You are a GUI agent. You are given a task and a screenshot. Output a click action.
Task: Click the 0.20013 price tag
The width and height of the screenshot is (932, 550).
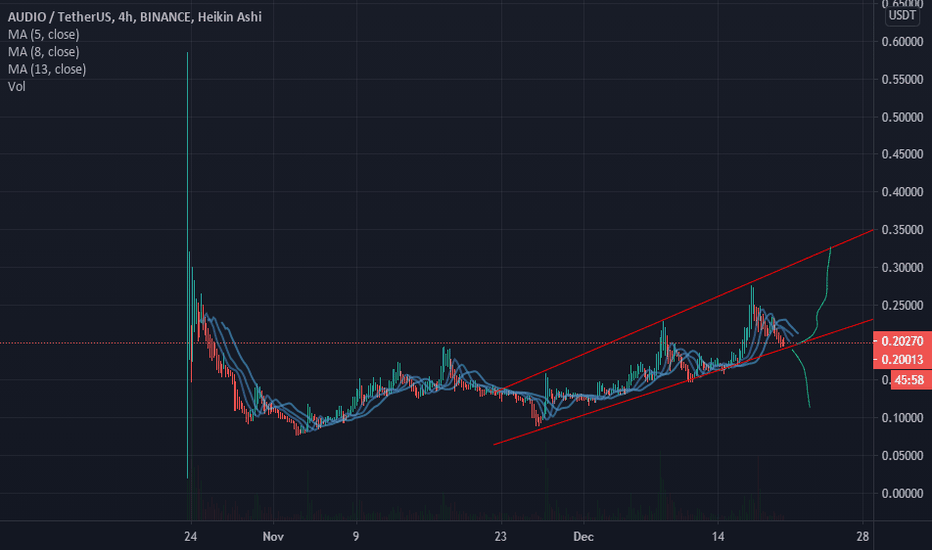902,359
